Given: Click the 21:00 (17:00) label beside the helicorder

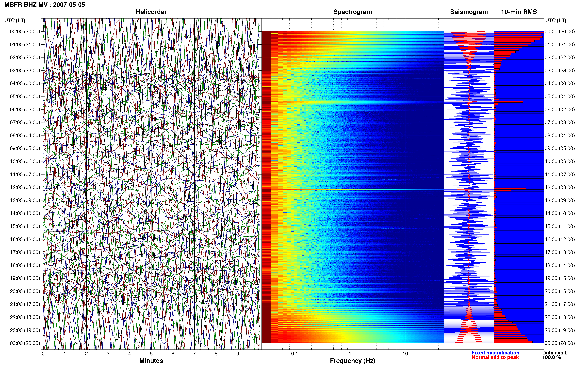Looking at the screenshot, I should click(x=25, y=304).
